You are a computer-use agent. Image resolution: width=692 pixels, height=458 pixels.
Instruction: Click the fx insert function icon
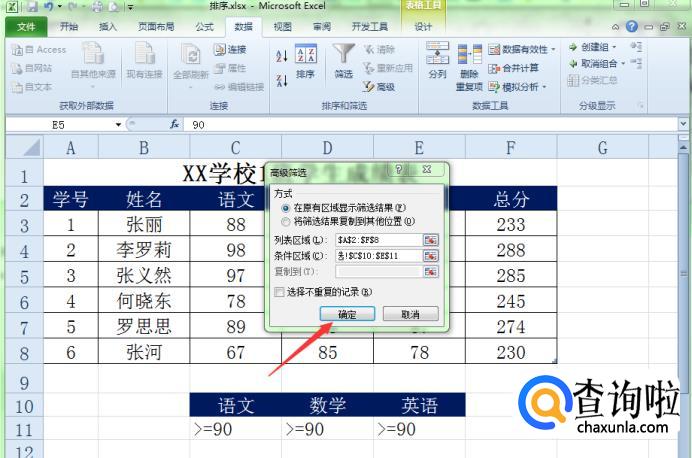tap(175, 125)
